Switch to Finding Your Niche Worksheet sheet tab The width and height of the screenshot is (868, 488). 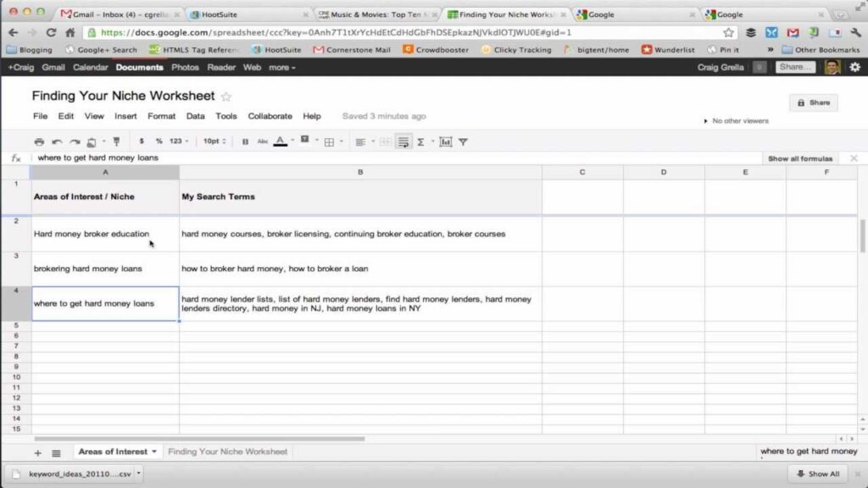[227, 452]
